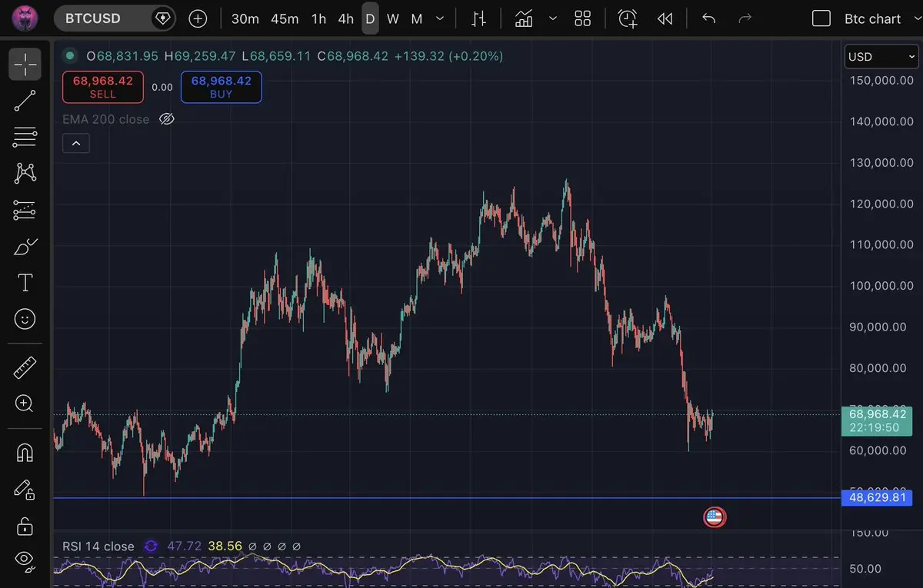Screen dimensions: 923x588
Task: Select the crosshair cursor tool
Action: (25, 65)
